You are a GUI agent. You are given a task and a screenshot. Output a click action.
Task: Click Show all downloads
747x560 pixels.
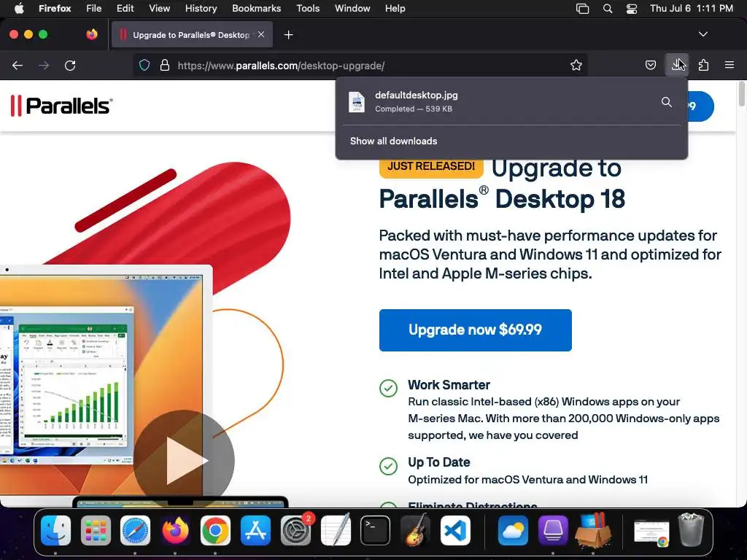tap(393, 141)
